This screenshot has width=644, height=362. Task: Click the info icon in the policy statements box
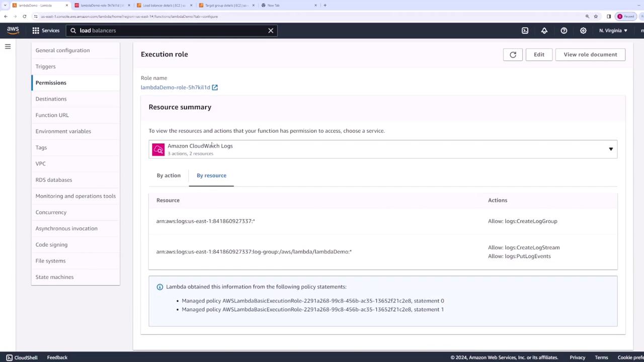tap(160, 287)
